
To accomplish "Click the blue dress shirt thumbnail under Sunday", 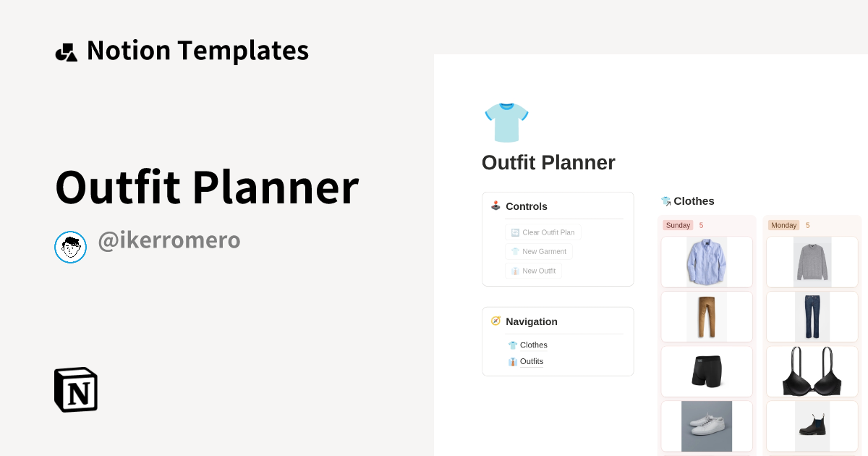I will tap(707, 261).
